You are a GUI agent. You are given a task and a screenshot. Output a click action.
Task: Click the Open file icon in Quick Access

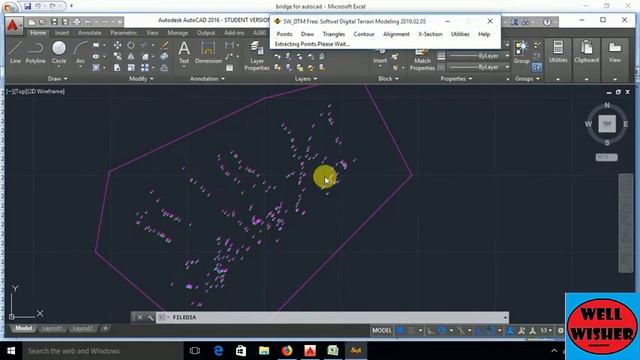(x=42, y=22)
